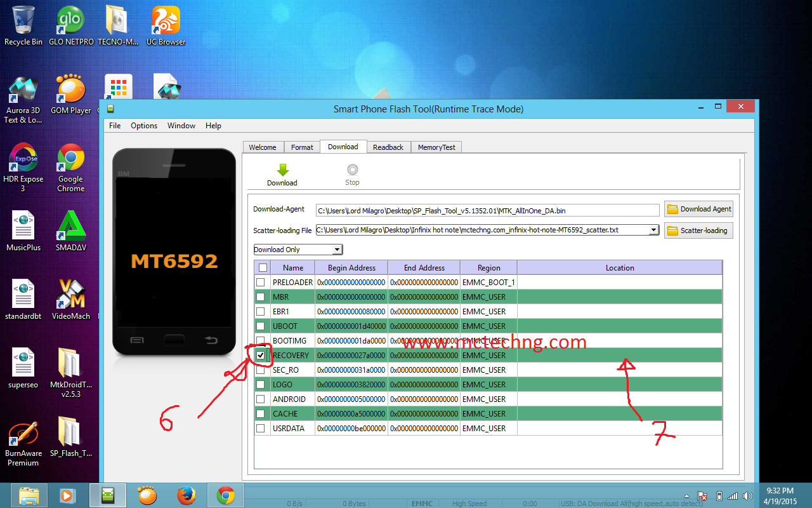Enable the ANDROID partition checkbox
This screenshot has height=508, width=812.
[261, 399]
